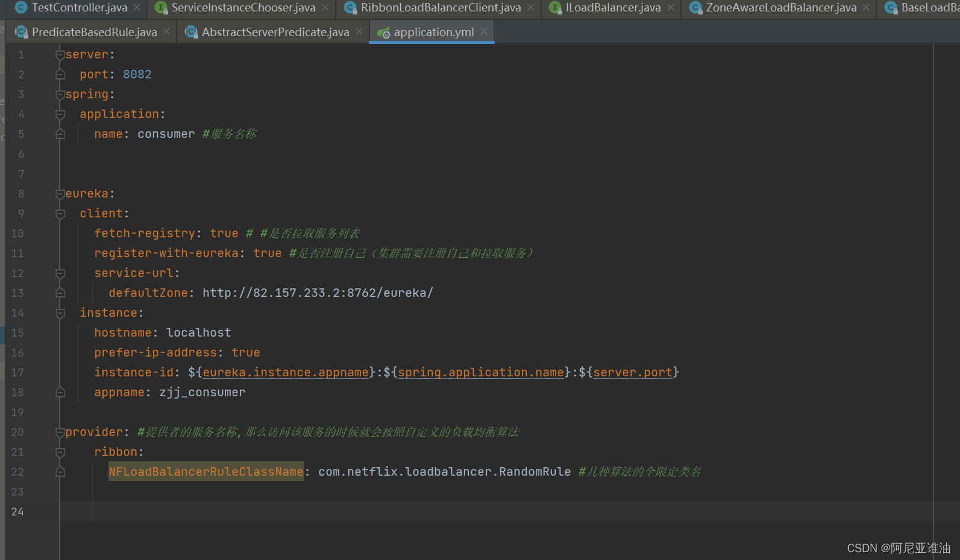The width and height of the screenshot is (960, 560).
Task: Switch to AbstractServerPredicate.java tab
Action: click(275, 32)
